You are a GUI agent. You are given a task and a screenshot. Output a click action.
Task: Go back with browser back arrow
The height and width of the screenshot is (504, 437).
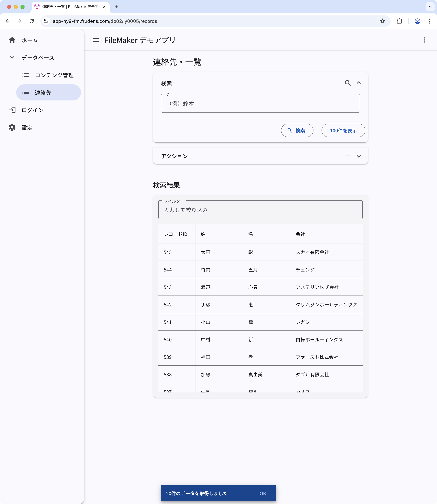8,21
